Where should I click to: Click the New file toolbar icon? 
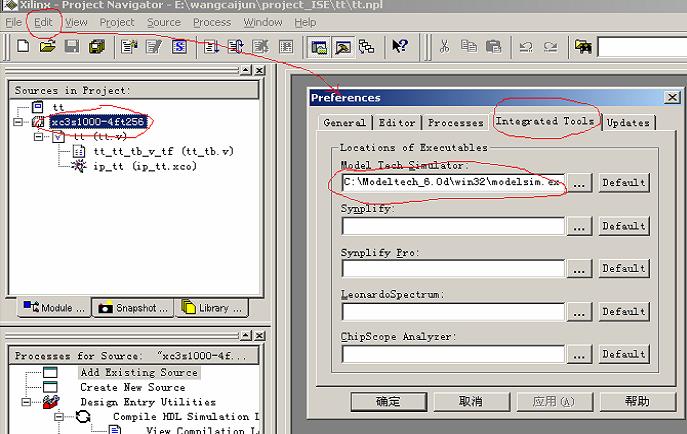[x=23, y=46]
